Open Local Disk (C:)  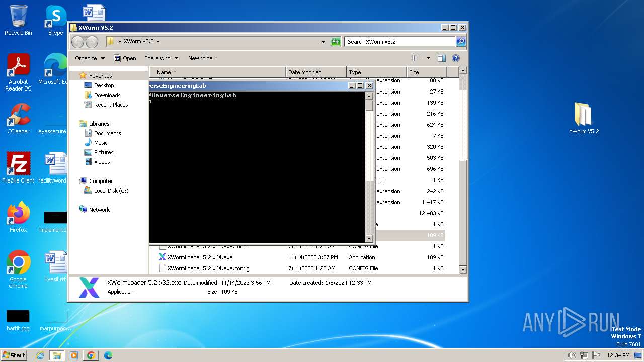pos(111,191)
